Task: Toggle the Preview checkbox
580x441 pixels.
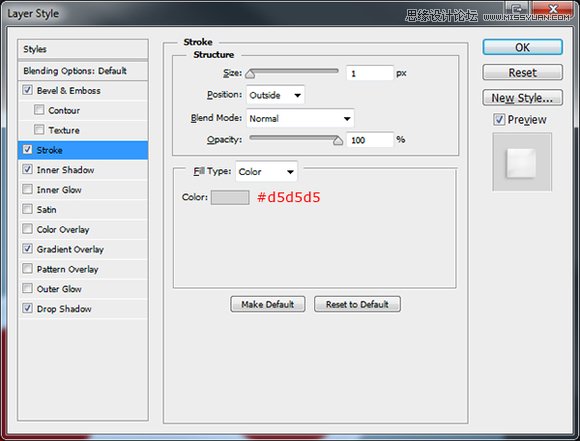Action: 499,119
